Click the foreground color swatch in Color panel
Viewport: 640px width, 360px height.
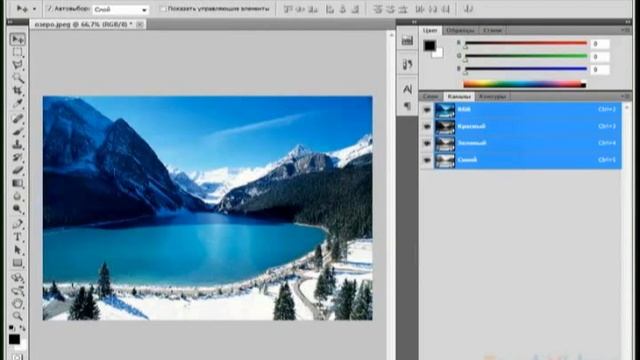pyautogui.click(x=429, y=46)
